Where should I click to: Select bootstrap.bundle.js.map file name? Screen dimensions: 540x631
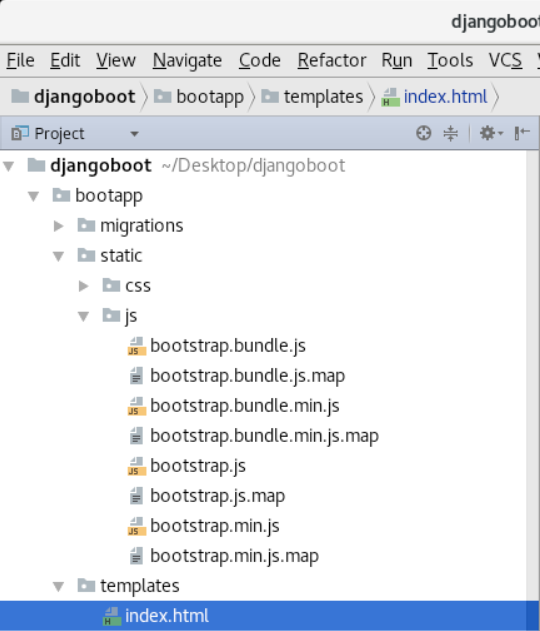click(247, 376)
